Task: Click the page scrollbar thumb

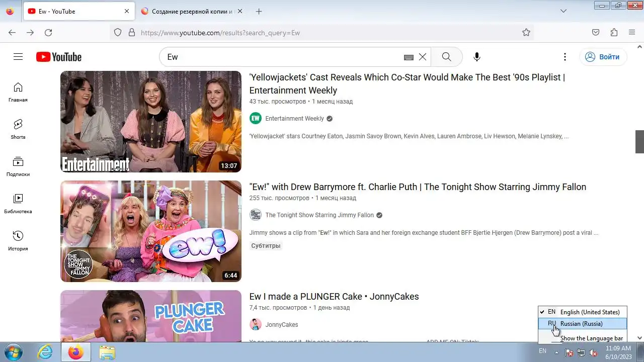Action: click(639, 142)
